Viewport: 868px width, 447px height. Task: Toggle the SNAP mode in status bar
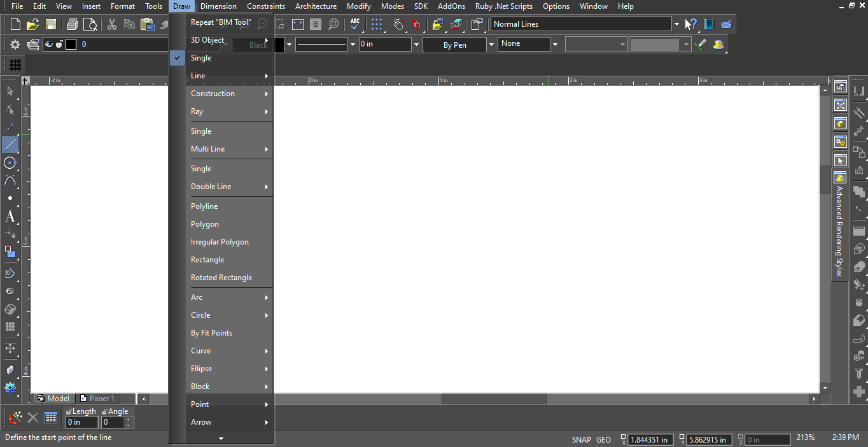tap(581, 439)
